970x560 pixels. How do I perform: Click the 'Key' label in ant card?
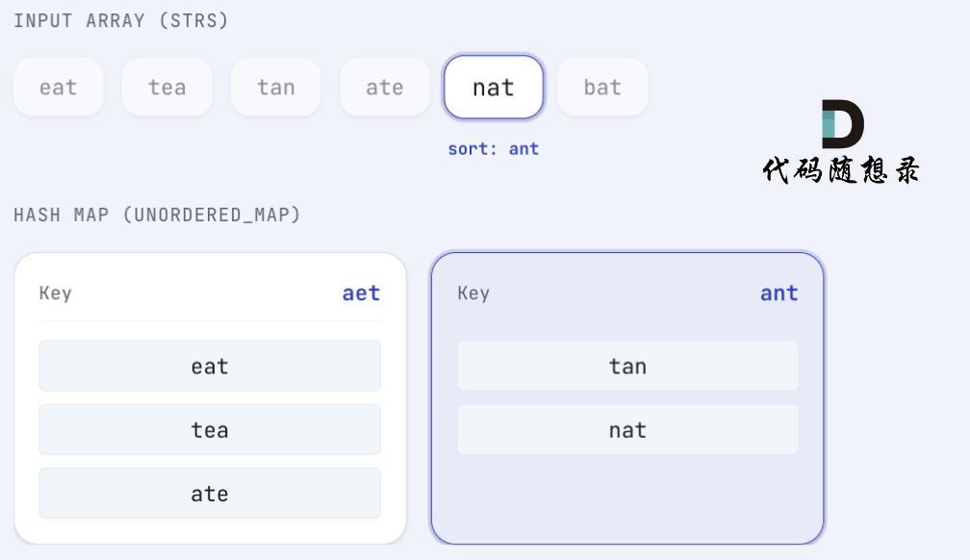(473, 293)
